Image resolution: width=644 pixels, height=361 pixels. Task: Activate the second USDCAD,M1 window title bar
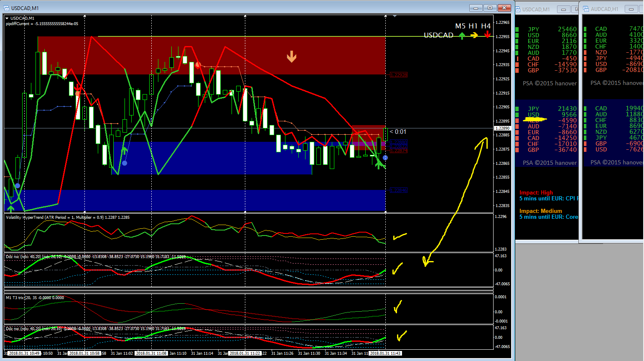(x=536, y=9)
